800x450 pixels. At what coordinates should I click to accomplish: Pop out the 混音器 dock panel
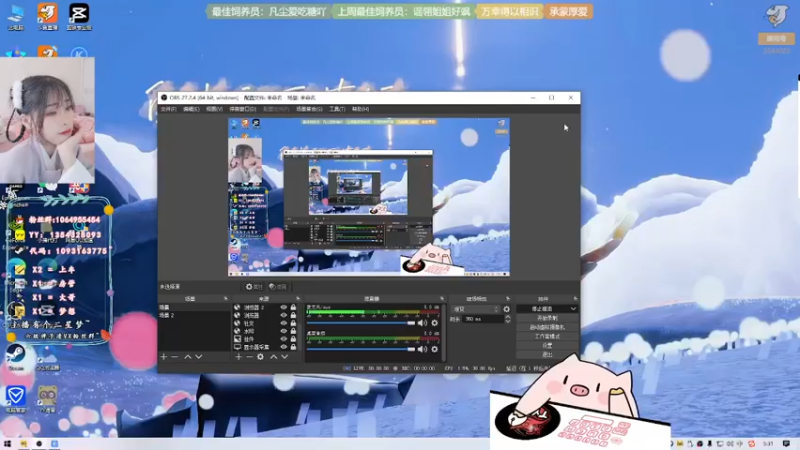pyautogui.click(x=442, y=298)
